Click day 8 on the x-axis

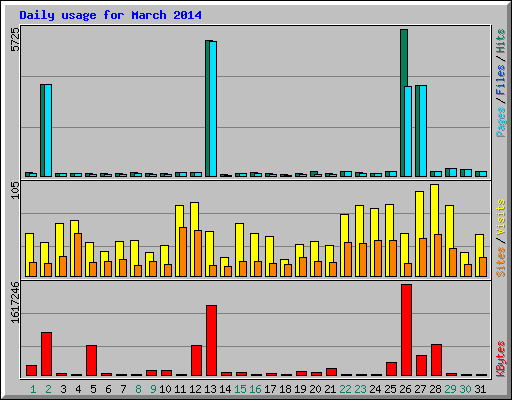[x=138, y=389]
